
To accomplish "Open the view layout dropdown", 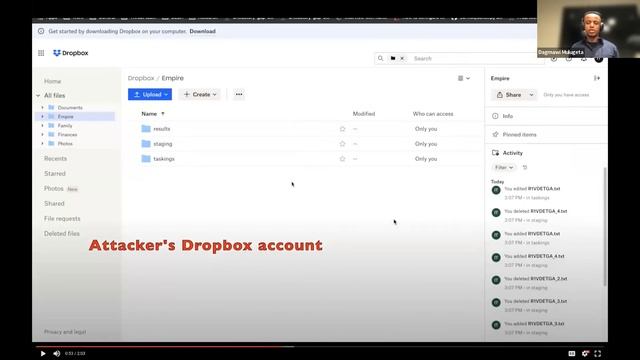I will (x=464, y=78).
